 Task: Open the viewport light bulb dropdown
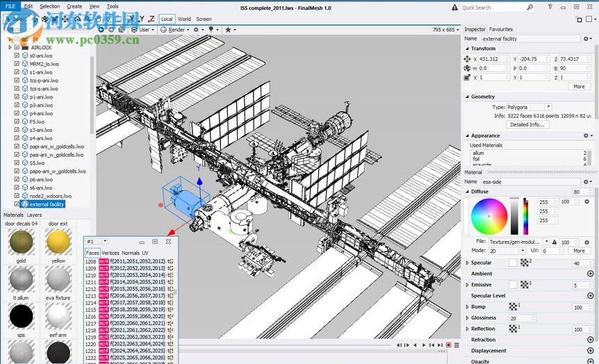click(213, 29)
